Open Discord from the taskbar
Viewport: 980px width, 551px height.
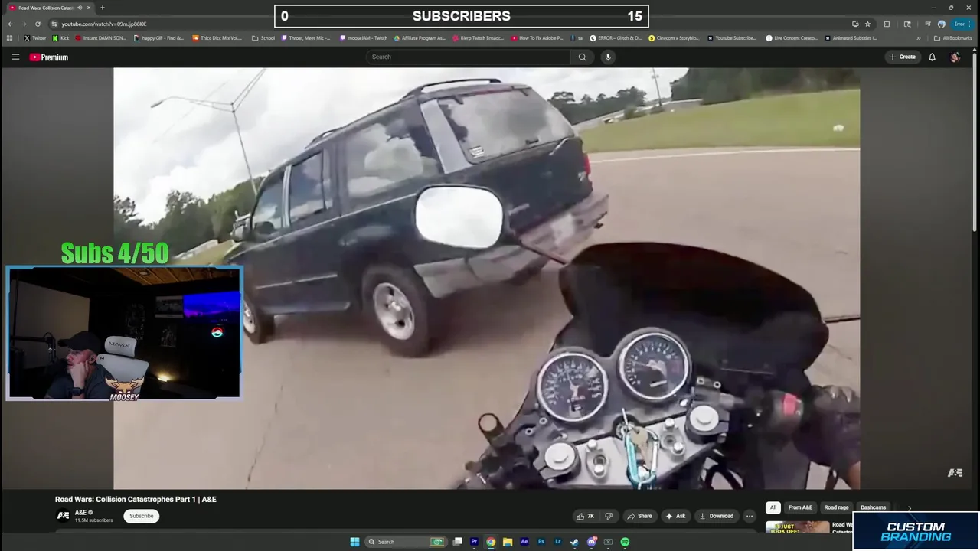[x=591, y=542]
